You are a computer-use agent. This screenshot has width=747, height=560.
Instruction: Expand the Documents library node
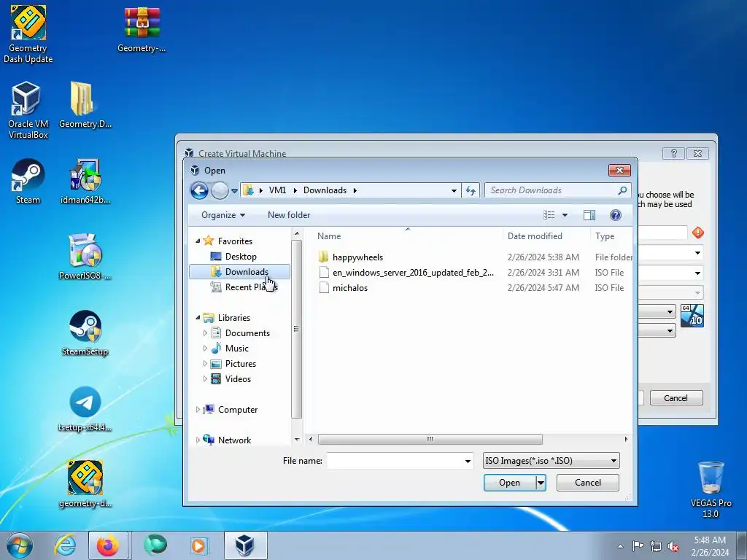point(205,332)
